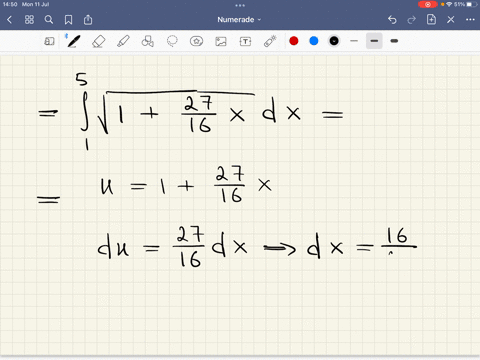This screenshot has width=480, height=360.
Task: Select the Pen tool
Action: pos(74,41)
